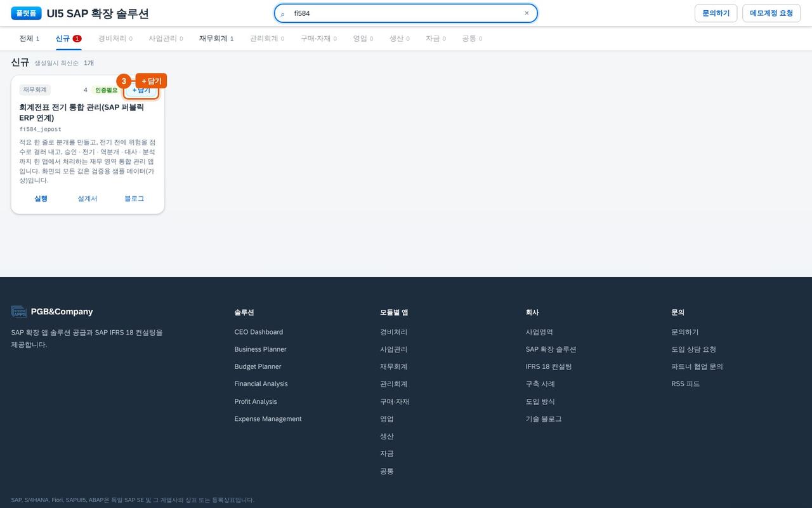Image resolution: width=812 pixels, height=508 pixels.
Task: Click the 도입 상담 요청 footer link
Action: tap(694, 349)
